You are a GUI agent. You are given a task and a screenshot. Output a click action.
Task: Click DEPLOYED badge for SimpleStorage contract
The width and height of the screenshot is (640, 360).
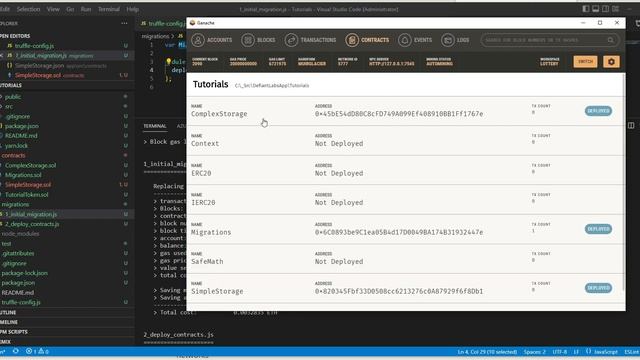[598, 288]
